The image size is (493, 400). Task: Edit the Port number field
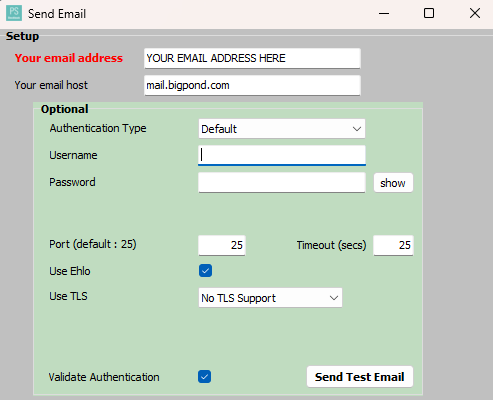tap(222, 245)
